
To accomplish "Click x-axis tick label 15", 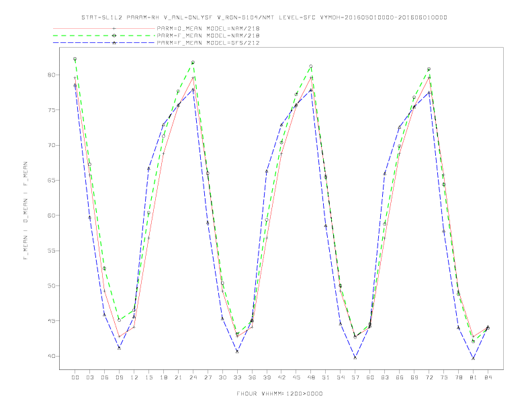I will tap(148, 377).
